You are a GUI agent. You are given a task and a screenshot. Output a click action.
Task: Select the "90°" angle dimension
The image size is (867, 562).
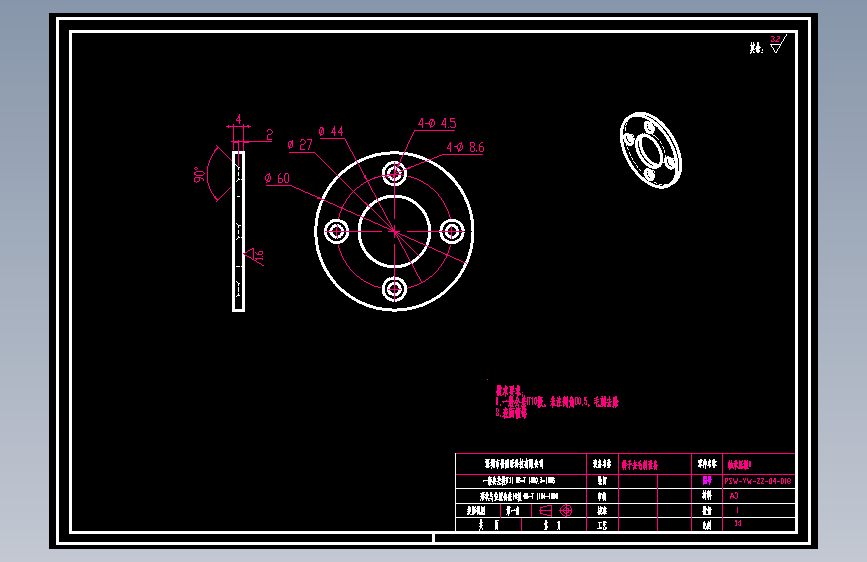pos(199,174)
